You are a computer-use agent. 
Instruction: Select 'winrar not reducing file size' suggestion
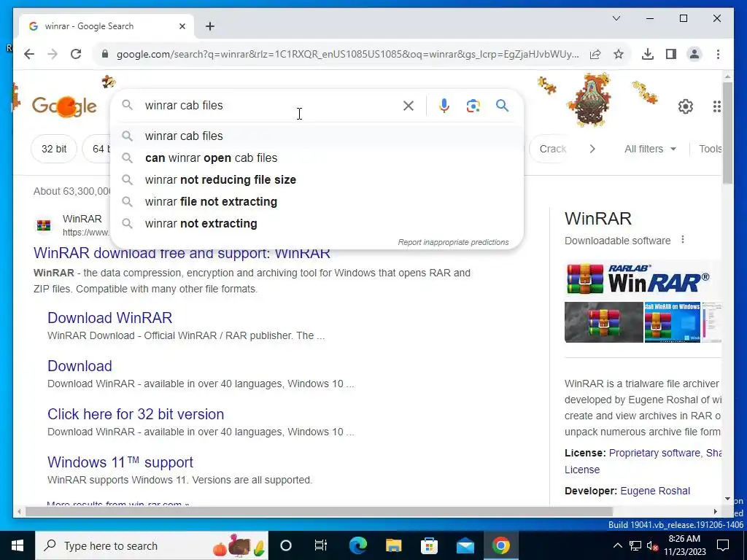[317, 179]
